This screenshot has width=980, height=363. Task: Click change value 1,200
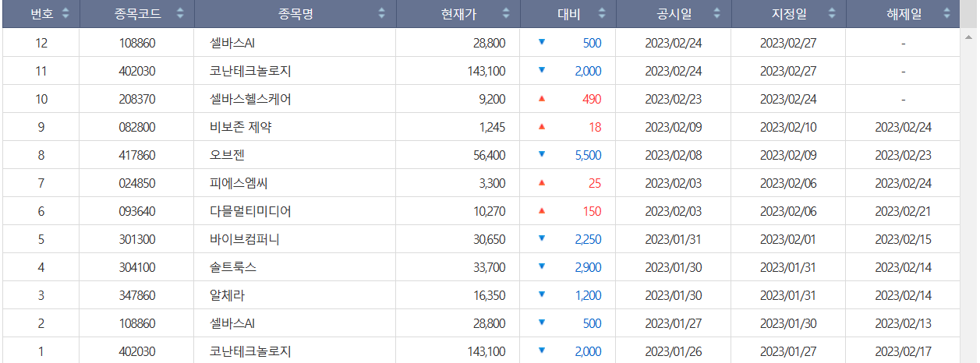point(588,295)
